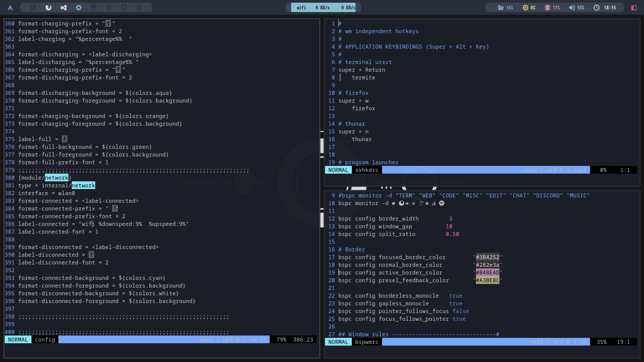This screenshot has width=644, height=362.
Task: Click 'APPLICATION KEYBINDINGS' comment line
Action: point(414,47)
